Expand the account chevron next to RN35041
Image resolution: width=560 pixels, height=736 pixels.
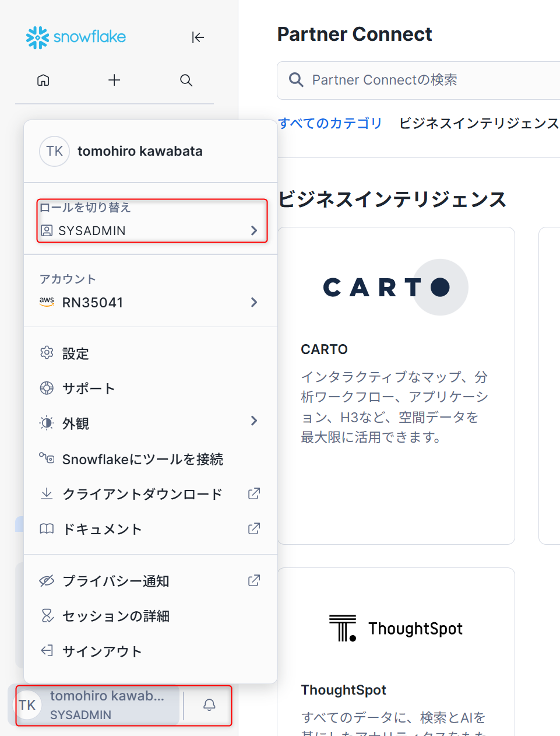(x=254, y=302)
